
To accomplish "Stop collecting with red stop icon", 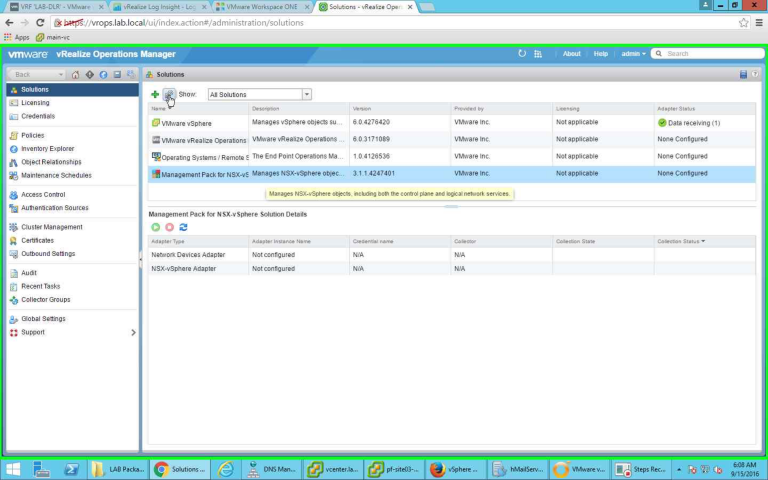I will [169, 227].
